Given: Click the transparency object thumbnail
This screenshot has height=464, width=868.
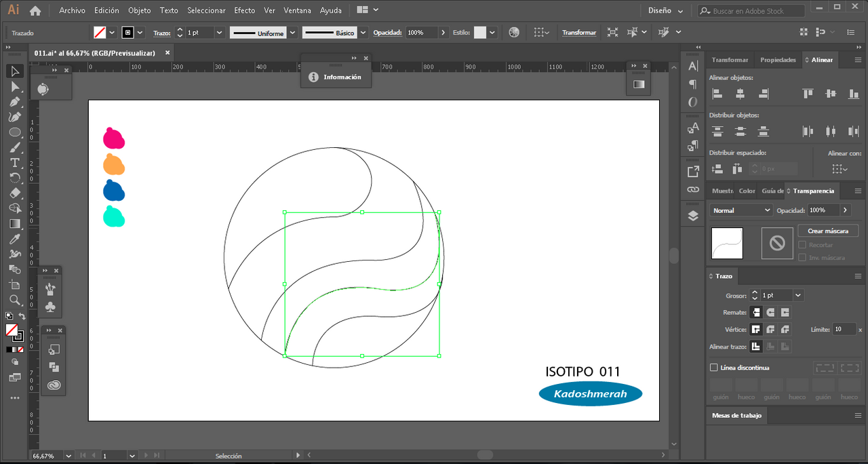Looking at the screenshot, I should coord(727,243).
